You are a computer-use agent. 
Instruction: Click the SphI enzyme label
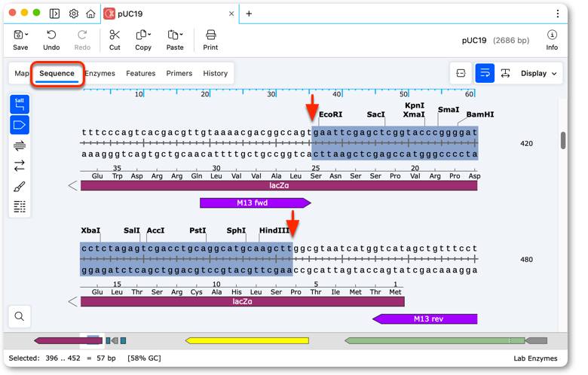click(x=236, y=230)
